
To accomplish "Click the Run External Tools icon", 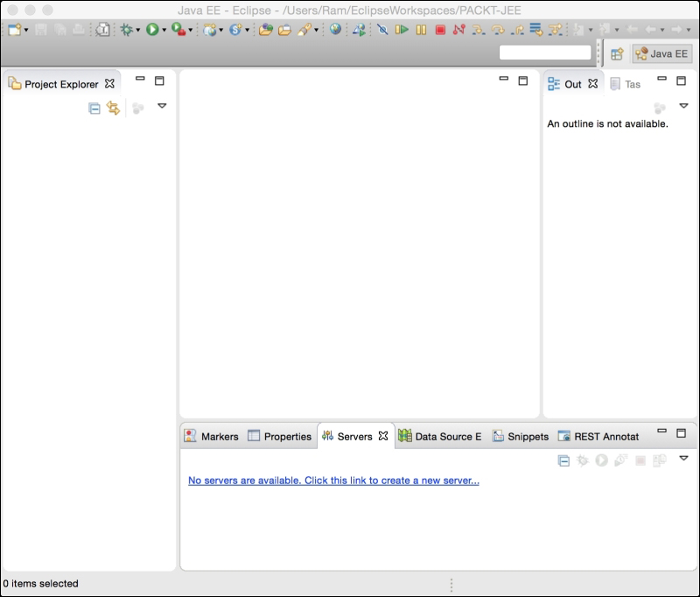I will pyautogui.click(x=178, y=30).
